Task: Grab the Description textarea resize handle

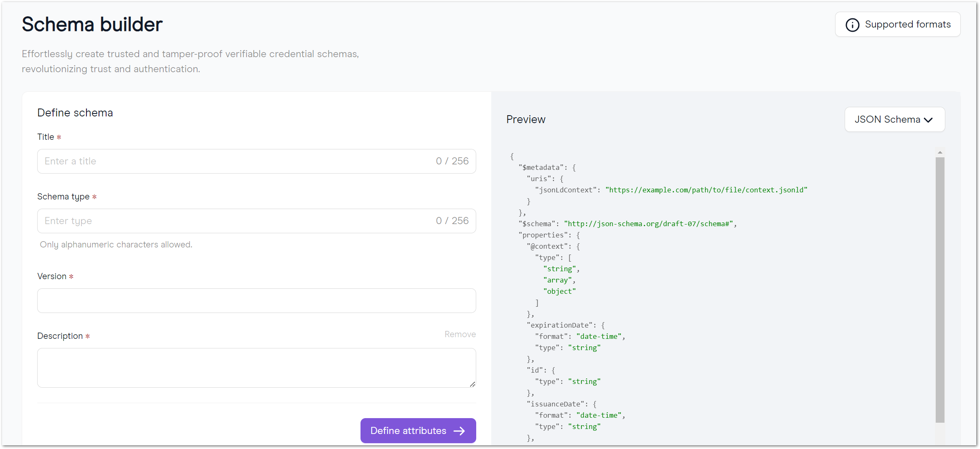Action: tap(472, 384)
